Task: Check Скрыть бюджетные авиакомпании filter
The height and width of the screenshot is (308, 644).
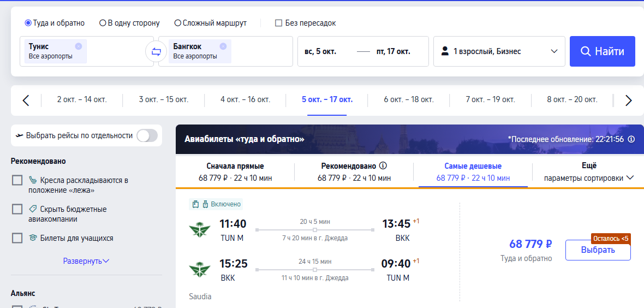Action: coord(17,209)
